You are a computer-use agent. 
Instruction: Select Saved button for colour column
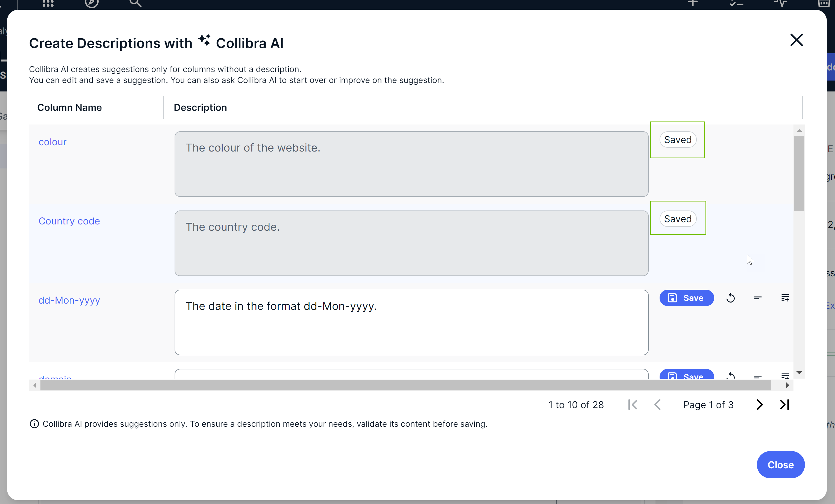pyautogui.click(x=678, y=140)
